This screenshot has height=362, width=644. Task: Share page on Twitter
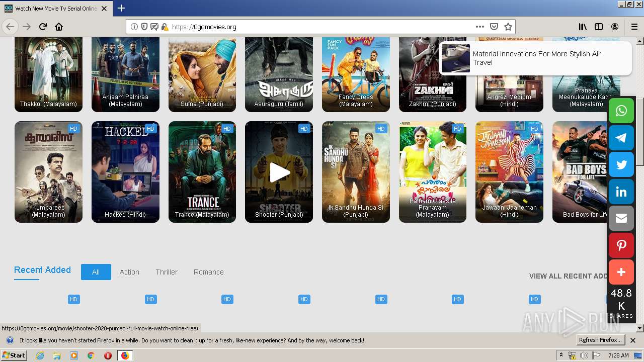[621, 164]
